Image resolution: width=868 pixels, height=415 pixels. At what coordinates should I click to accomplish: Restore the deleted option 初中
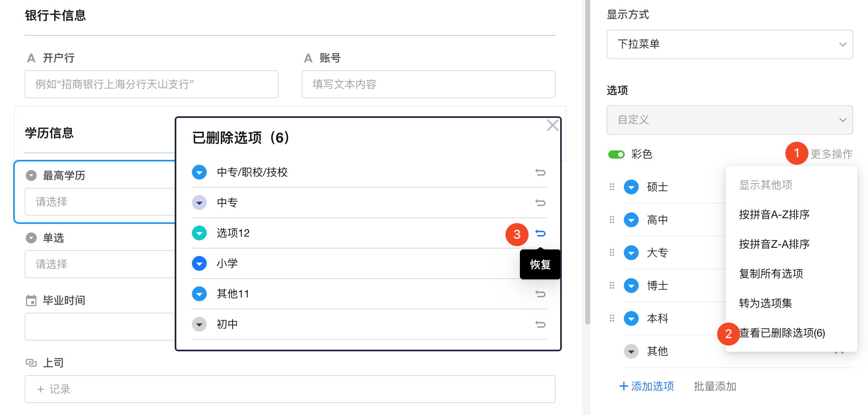coord(540,325)
